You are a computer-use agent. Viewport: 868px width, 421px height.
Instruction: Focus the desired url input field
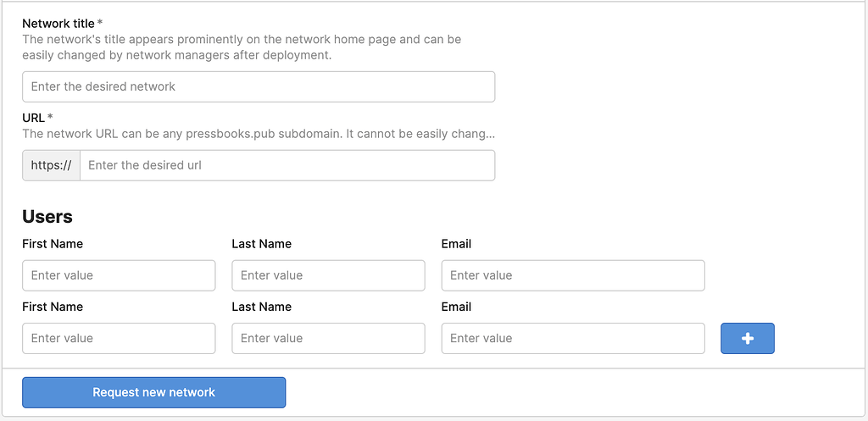point(287,165)
